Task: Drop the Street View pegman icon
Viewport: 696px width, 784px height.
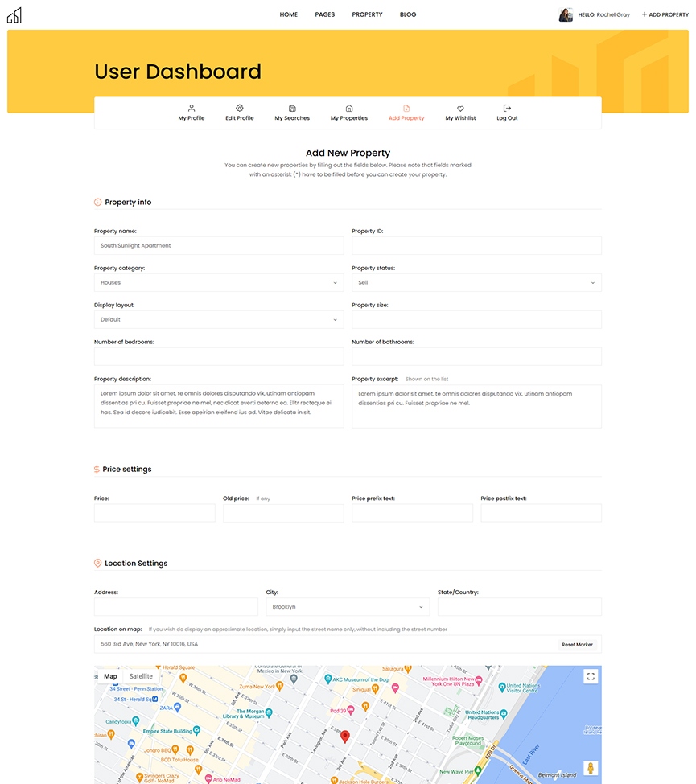Action: point(590,768)
